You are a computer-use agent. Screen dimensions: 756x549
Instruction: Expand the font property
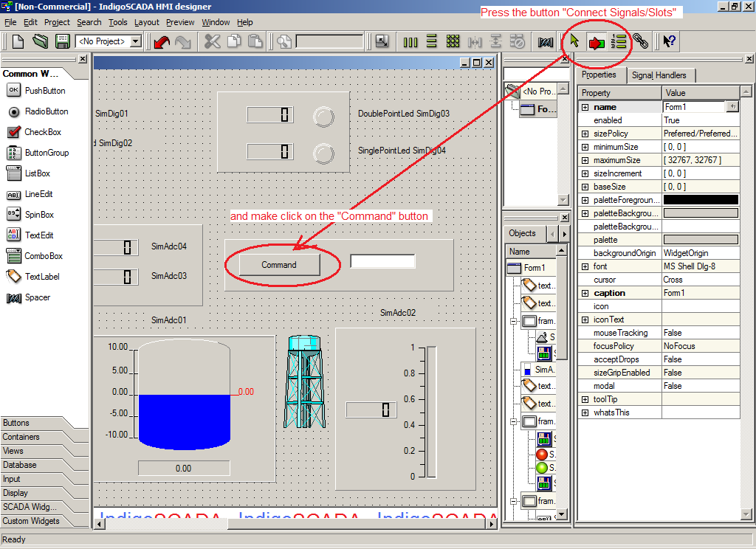585,266
